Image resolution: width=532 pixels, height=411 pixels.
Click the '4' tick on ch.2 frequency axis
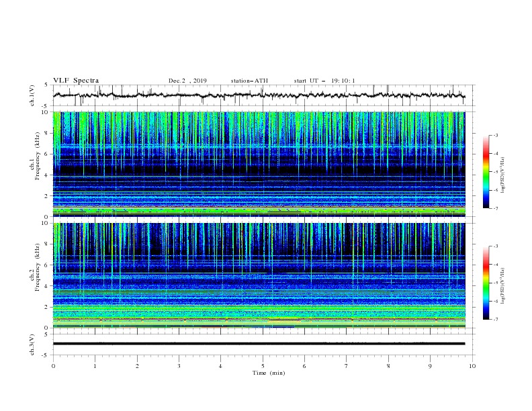pos(47,286)
